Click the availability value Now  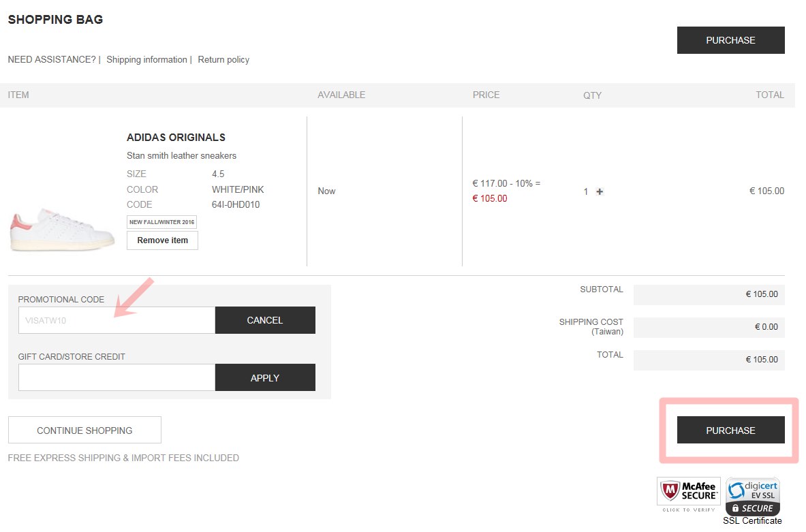(x=326, y=191)
